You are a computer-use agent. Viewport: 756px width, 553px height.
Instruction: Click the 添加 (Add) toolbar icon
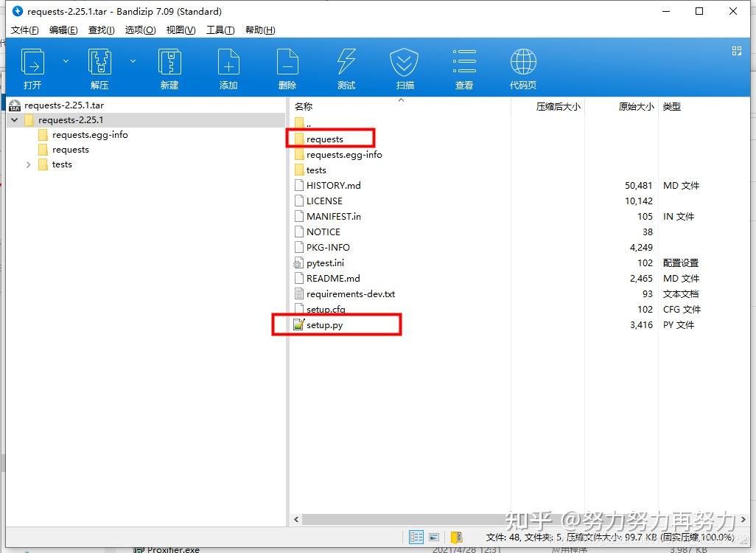tap(228, 62)
